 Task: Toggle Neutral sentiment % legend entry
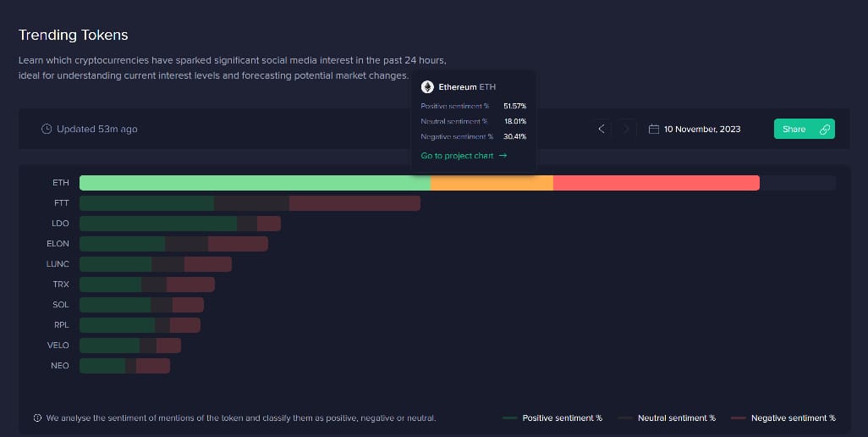667,418
